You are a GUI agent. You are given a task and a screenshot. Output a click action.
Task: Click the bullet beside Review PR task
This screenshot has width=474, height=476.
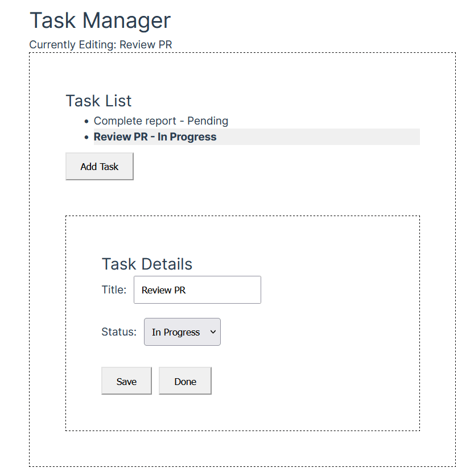[86, 137]
